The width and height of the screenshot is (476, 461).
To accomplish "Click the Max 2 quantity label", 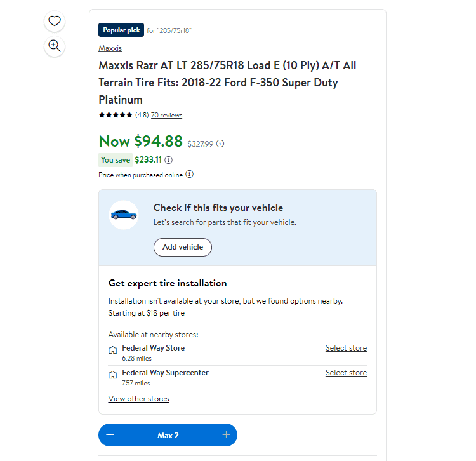I will click(x=168, y=436).
